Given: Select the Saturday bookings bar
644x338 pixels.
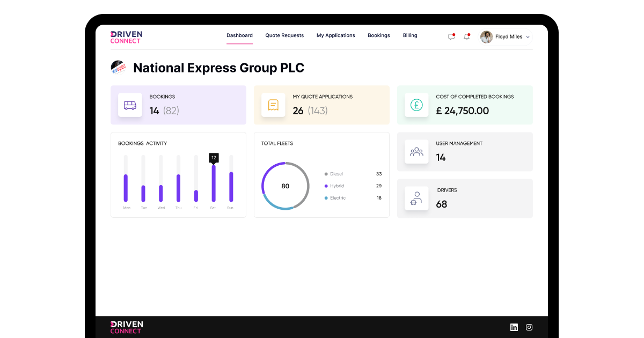Looking at the screenshot, I should click(x=214, y=183).
